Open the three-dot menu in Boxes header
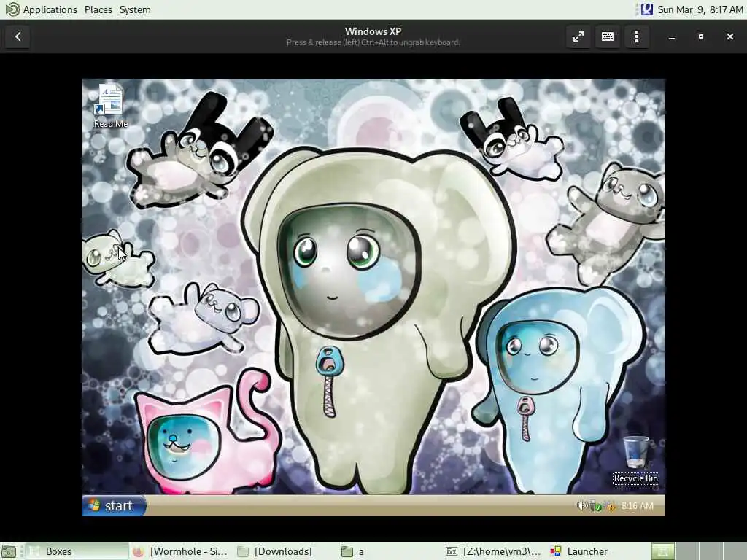 (637, 36)
